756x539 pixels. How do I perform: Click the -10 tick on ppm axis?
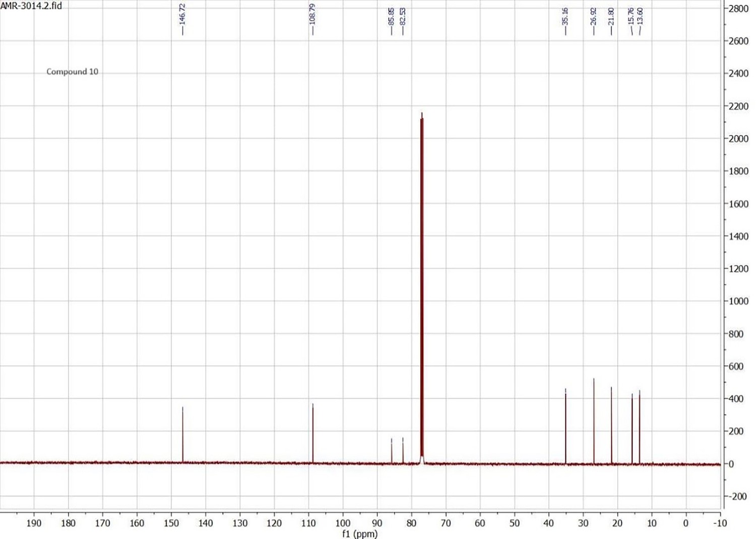[x=720, y=523]
